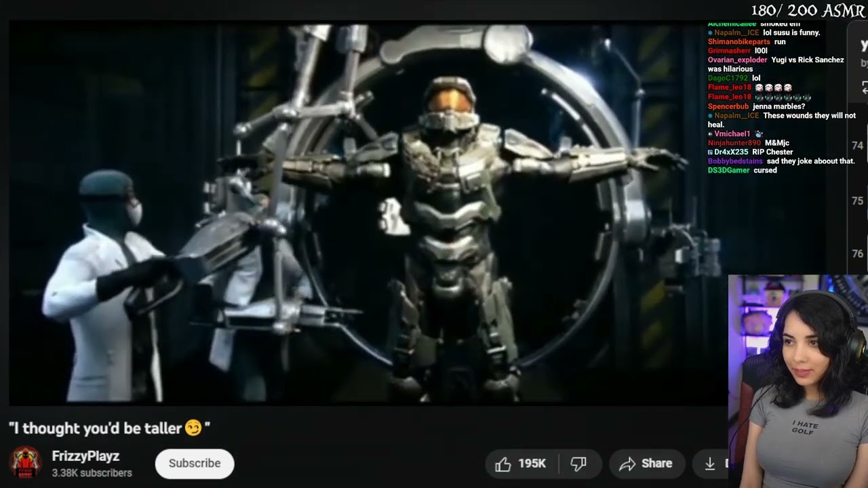Select chat user Vmichael1

click(732, 134)
